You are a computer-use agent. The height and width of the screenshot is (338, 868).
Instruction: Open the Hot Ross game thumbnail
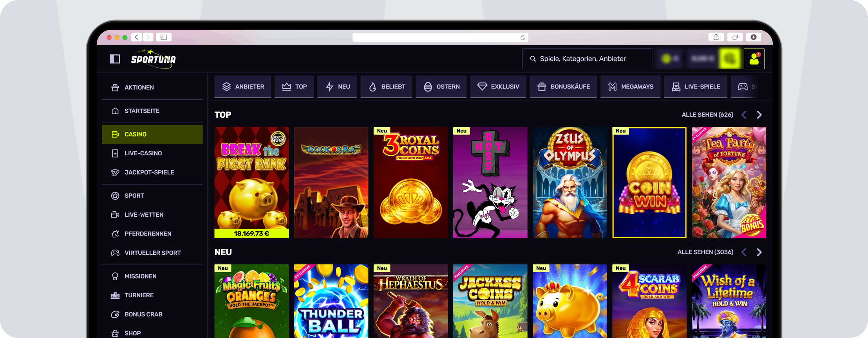click(490, 182)
